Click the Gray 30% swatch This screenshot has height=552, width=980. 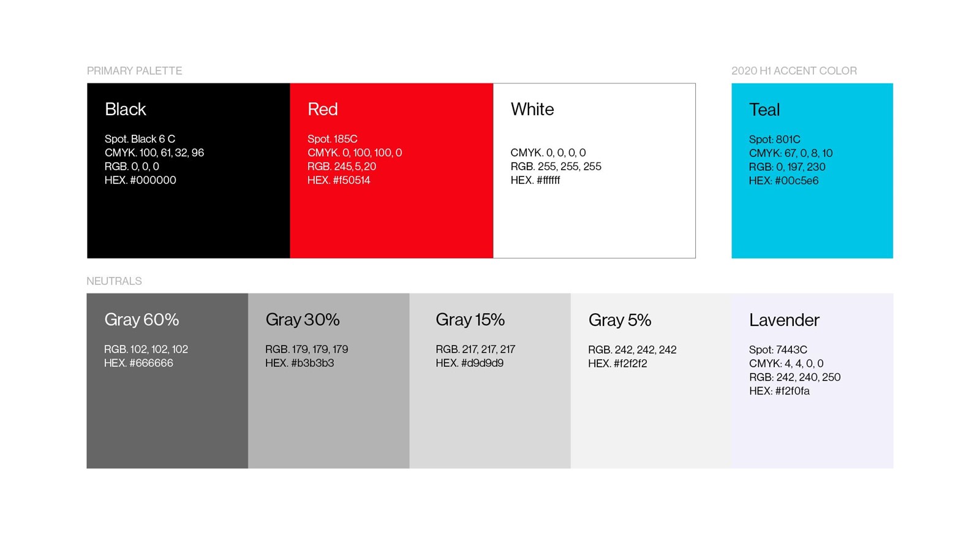(x=329, y=380)
